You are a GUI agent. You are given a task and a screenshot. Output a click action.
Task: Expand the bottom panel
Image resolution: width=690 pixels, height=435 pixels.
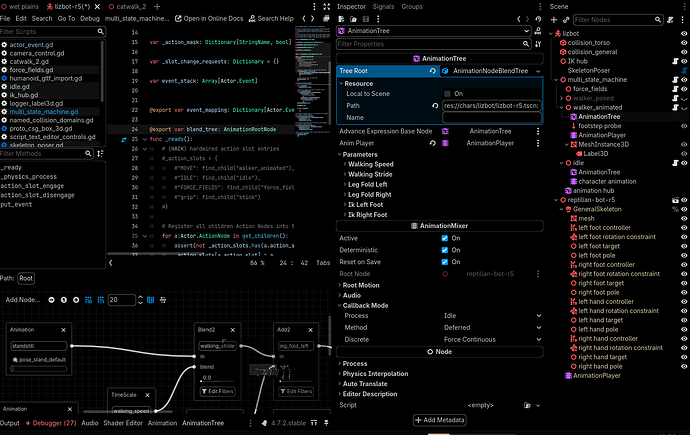click(x=314, y=423)
